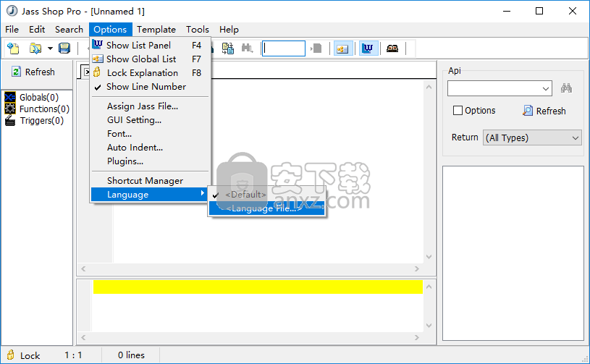Viewport: 590px width, 364px height.
Task: Expand the Open file dropdown arrow
Action: [50, 48]
